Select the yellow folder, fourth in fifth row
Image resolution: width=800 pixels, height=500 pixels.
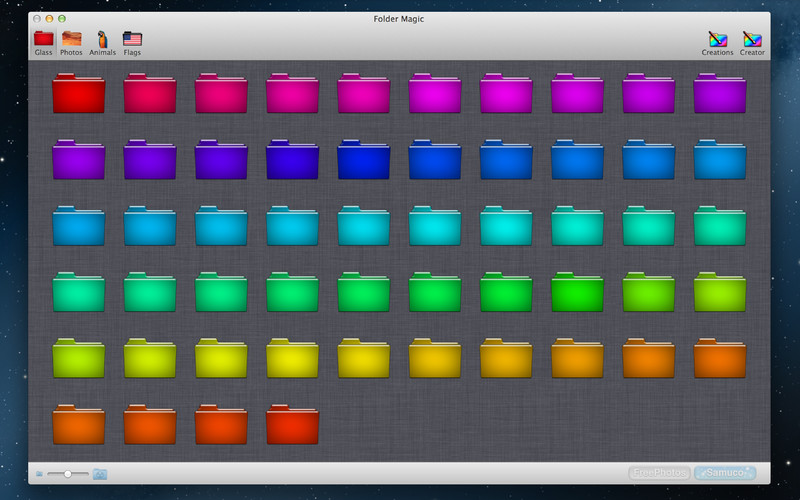point(292,358)
